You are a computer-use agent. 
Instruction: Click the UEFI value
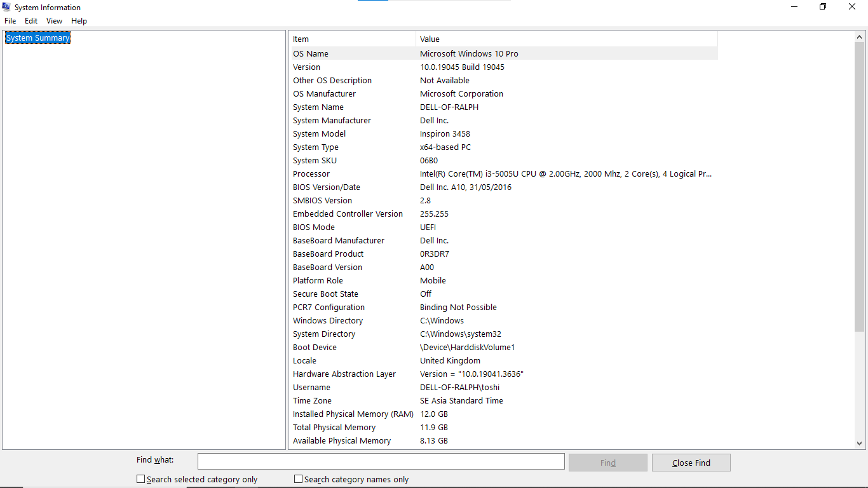428,227
